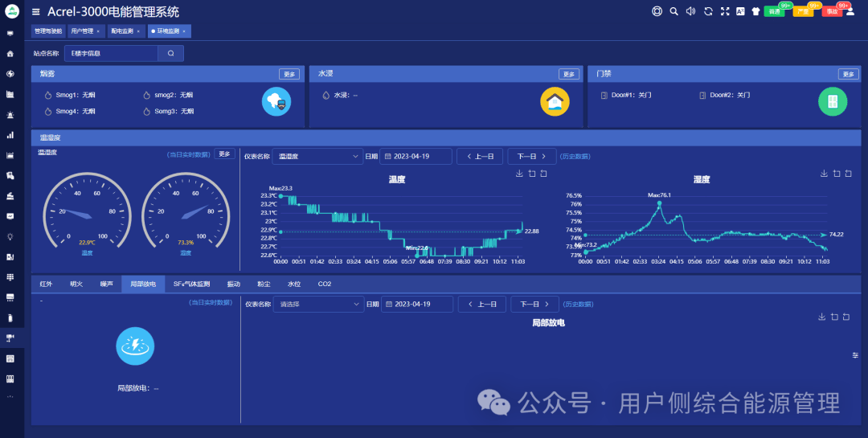868x438 pixels.
Task: Click the yellow water immersion house icon
Action: click(555, 102)
